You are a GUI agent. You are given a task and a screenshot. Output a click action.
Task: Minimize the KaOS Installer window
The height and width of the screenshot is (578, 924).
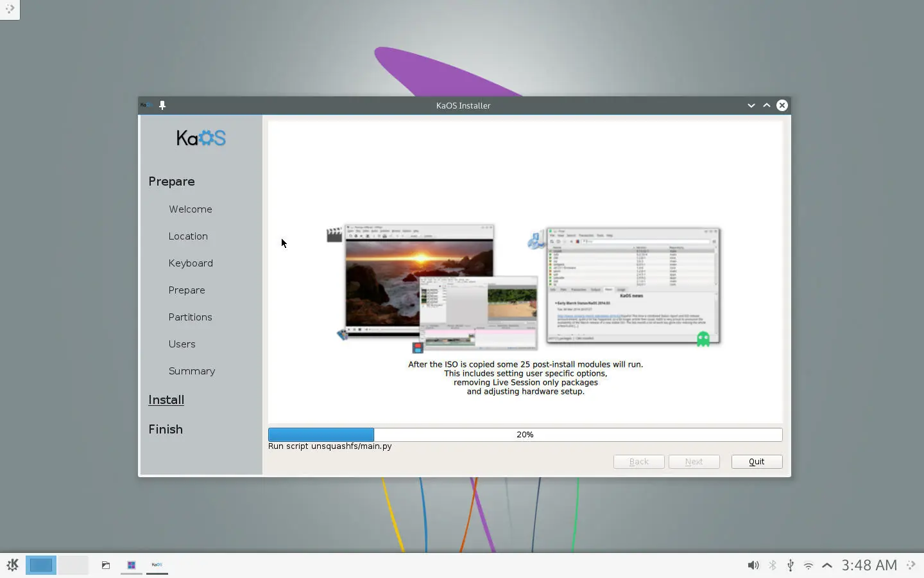pos(751,105)
